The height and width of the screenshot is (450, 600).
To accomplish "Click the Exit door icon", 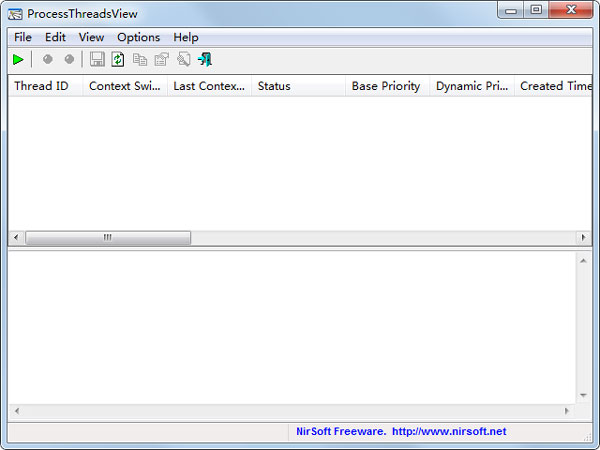I will [x=205, y=59].
